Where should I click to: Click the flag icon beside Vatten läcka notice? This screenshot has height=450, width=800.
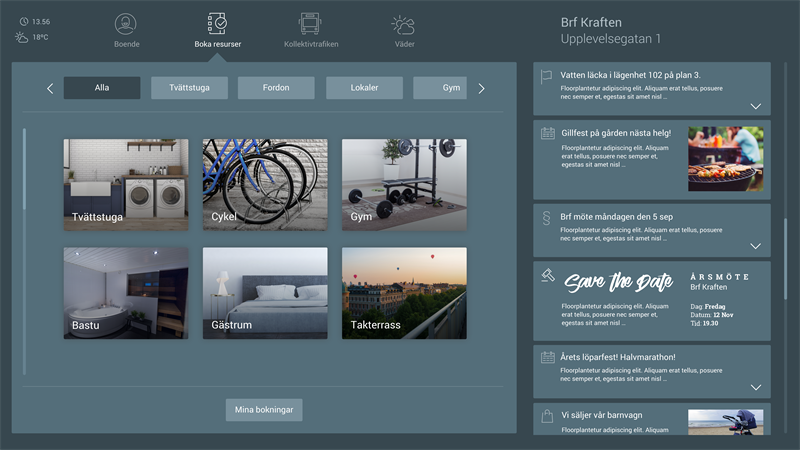(547, 75)
